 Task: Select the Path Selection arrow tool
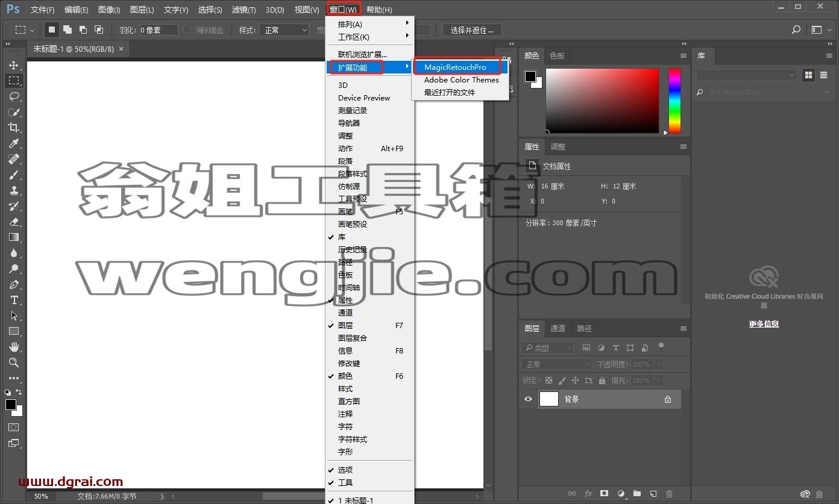tap(13, 316)
